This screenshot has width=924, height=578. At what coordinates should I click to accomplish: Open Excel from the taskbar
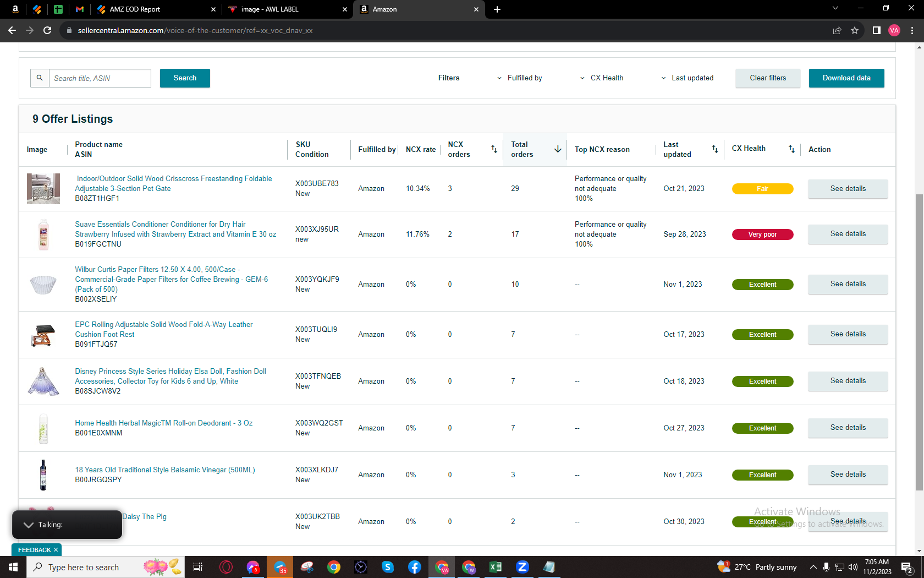[x=496, y=567]
